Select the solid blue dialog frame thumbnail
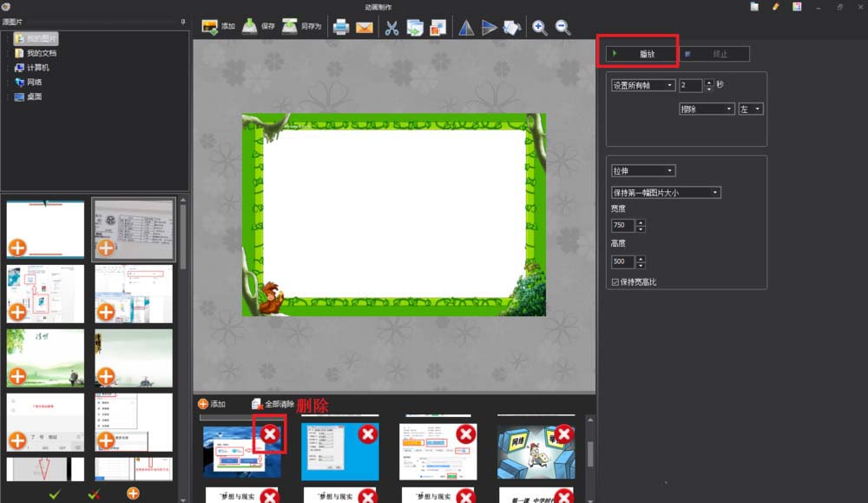868x503 pixels. 340,453
